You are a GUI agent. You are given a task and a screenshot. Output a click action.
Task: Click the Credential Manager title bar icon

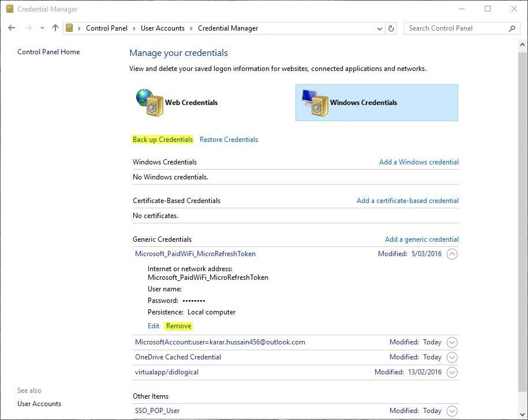tap(9, 9)
